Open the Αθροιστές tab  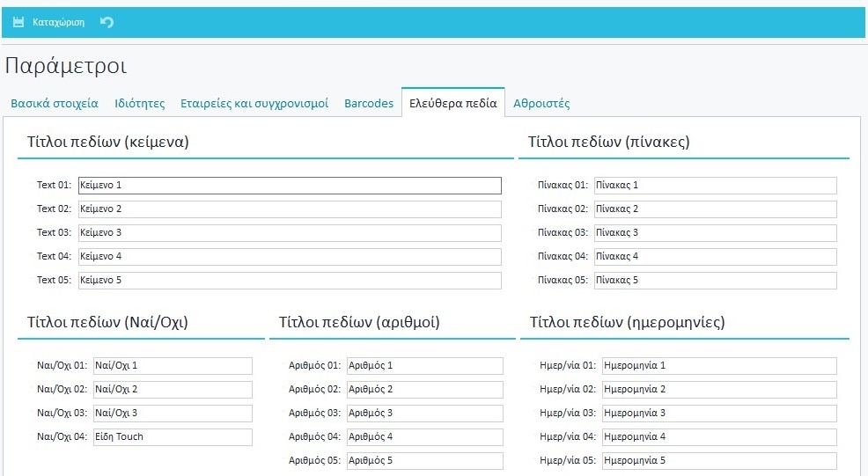pyautogui.click(x=541, y=103)
